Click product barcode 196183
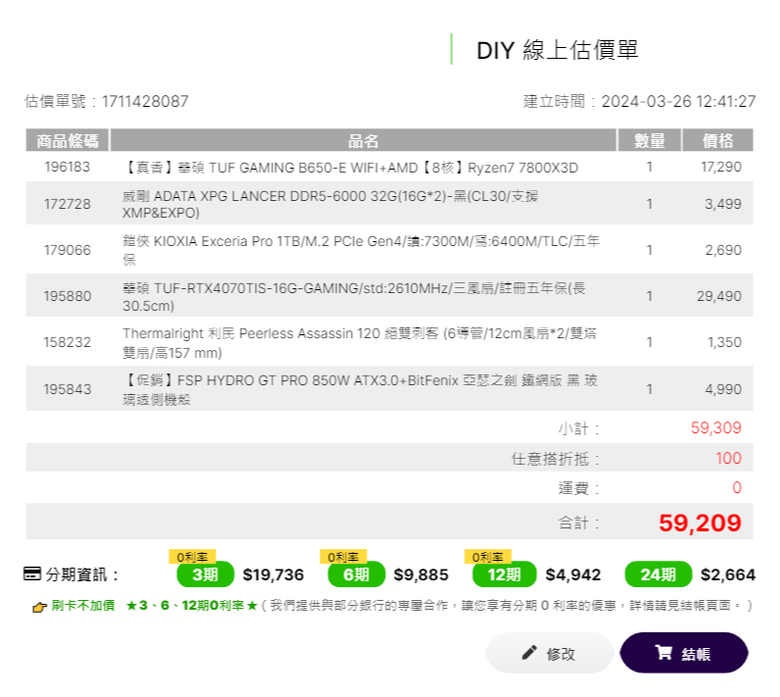 pos(67,167)
